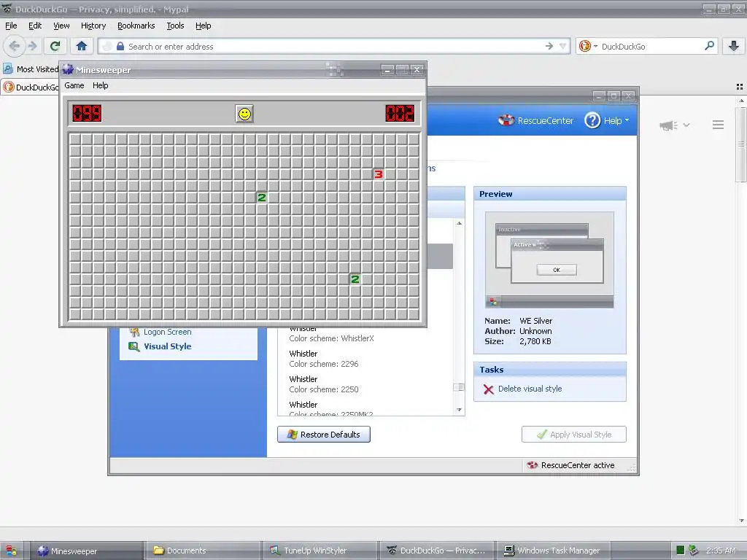The width and height of the screenshot is (747, 560).
Task: Click the red X delete icon
Action: pyautogui.click(x=488, y=389)
